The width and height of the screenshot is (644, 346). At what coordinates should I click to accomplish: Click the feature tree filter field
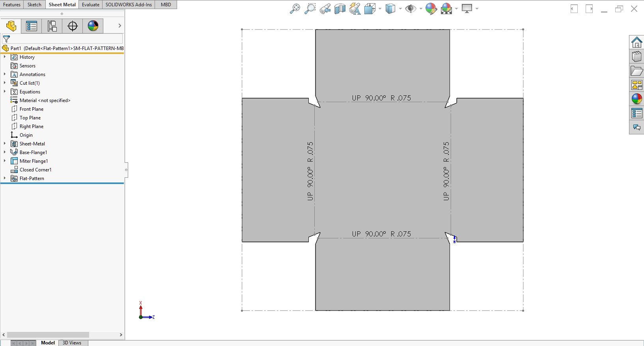click(x=65, y=39)
